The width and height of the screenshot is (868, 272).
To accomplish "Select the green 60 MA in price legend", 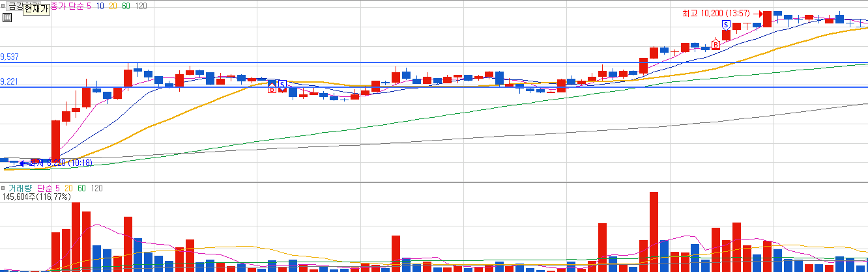I will pos(126,5).
